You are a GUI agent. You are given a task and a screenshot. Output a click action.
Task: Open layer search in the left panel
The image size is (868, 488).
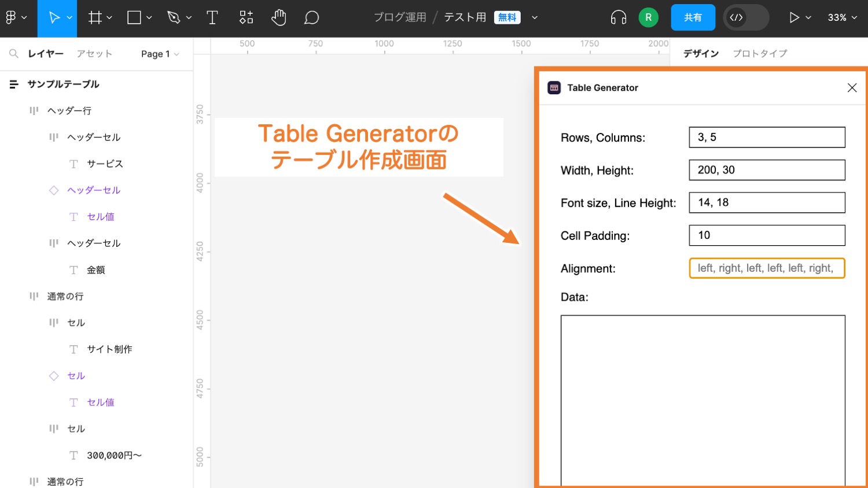[14, 53]
